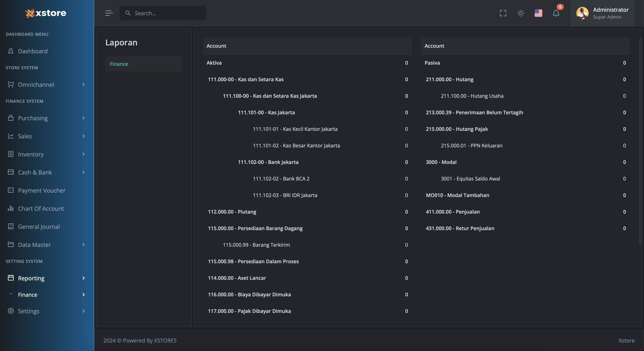Open language selector US flag
The width and height of the screenshot is (644, 351).
(538, 13)
